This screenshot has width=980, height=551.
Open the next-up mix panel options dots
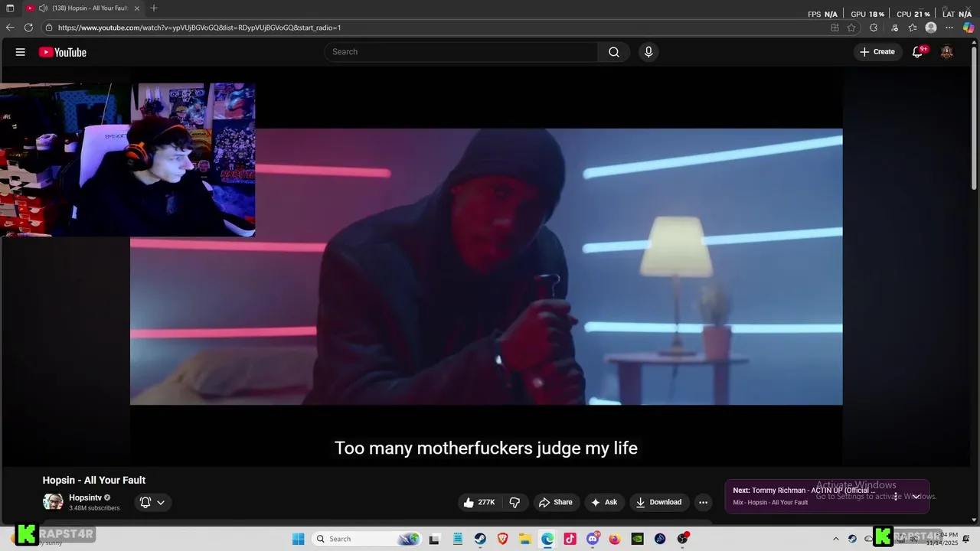click(x=896, y=497)
